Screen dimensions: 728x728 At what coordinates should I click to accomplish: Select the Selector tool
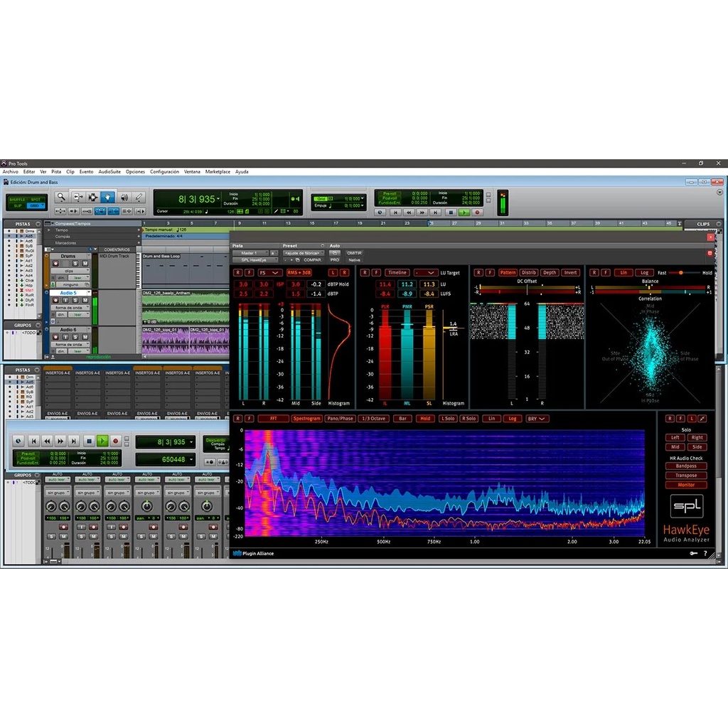93,198
